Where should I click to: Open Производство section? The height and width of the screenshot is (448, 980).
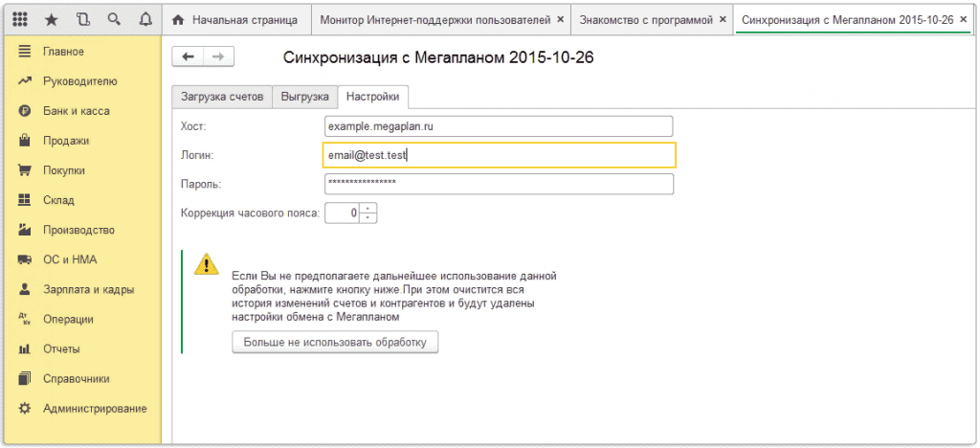point(78,230)
